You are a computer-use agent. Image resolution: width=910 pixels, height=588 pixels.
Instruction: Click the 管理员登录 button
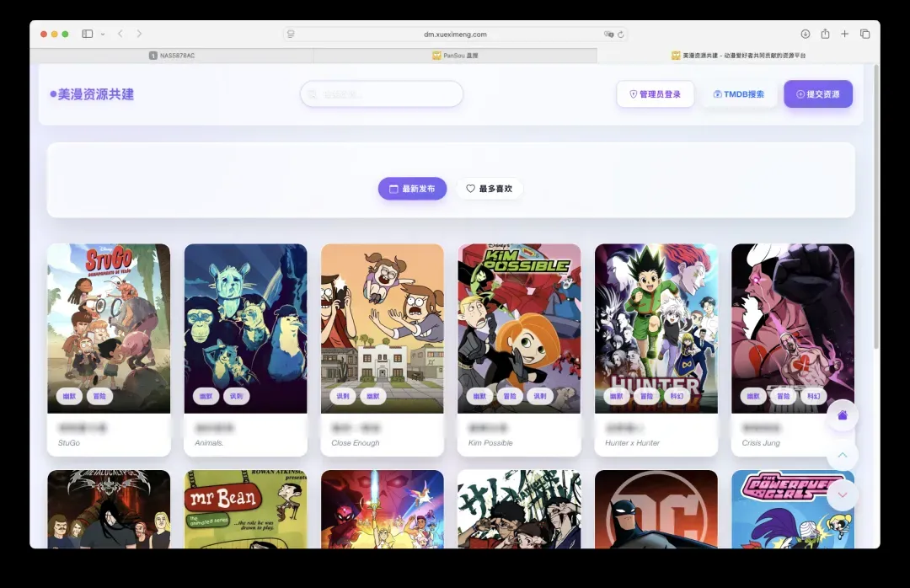click(655, 94)
